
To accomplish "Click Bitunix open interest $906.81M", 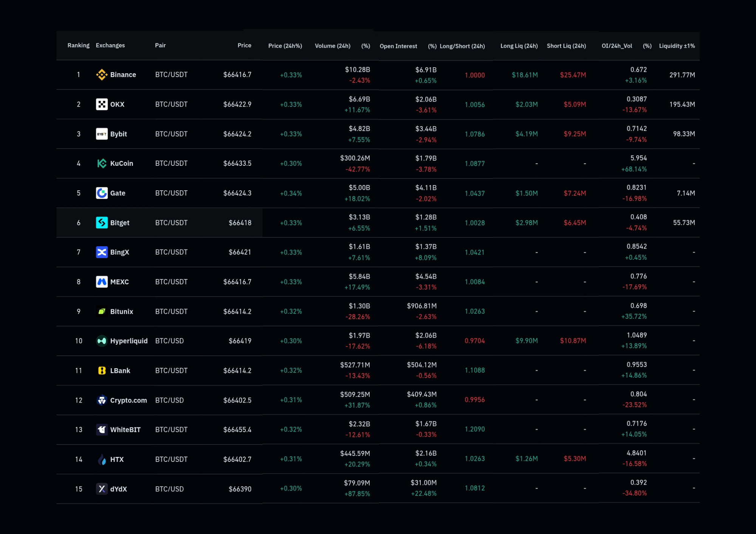I will click(422, 306).
